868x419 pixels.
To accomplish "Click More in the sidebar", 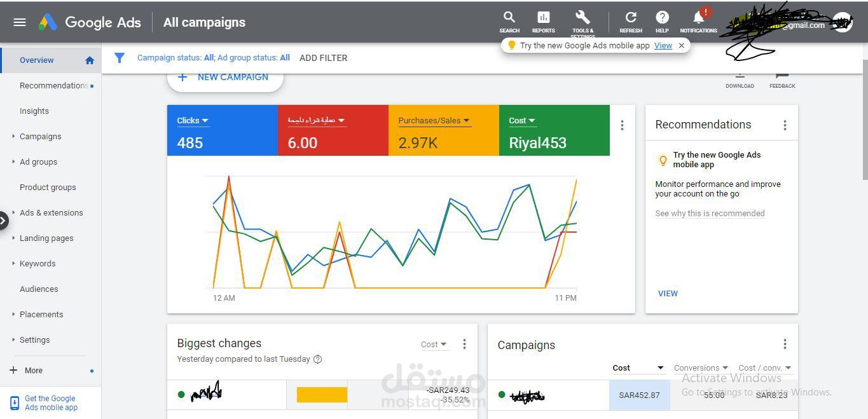I will coord(34,371).
